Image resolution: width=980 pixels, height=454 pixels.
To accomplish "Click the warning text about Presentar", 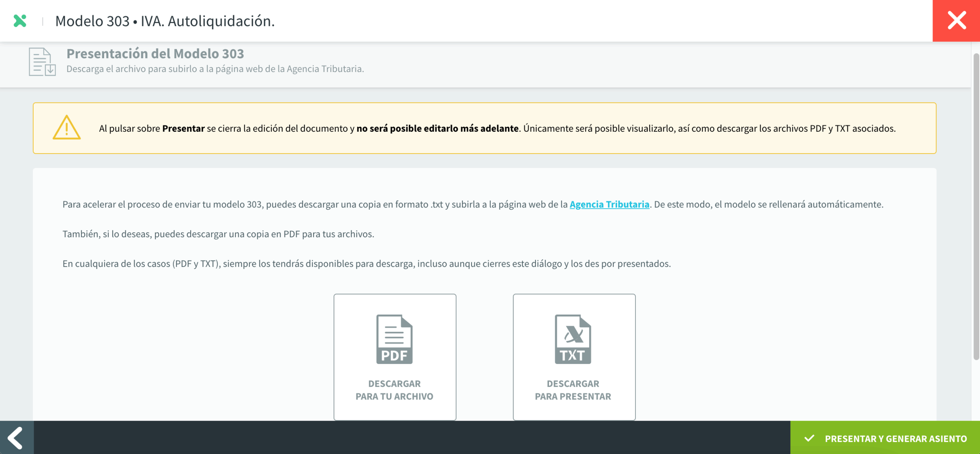I will [x=497, y=129].
